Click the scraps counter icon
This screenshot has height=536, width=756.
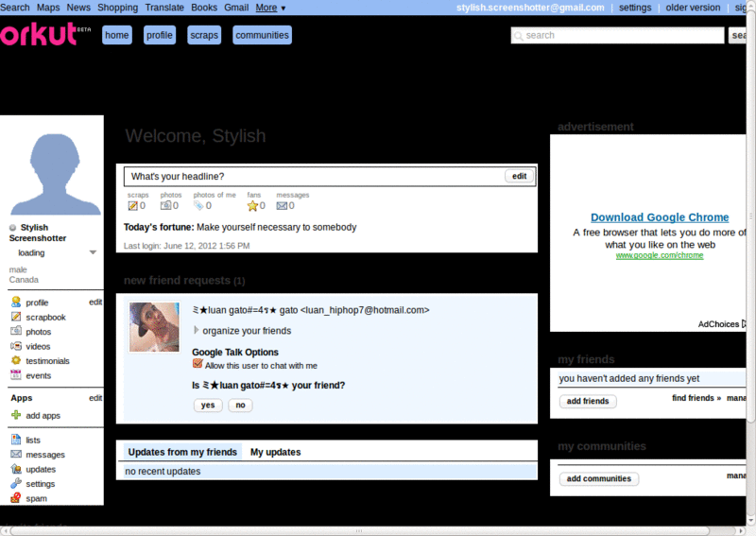pos(132,206)
